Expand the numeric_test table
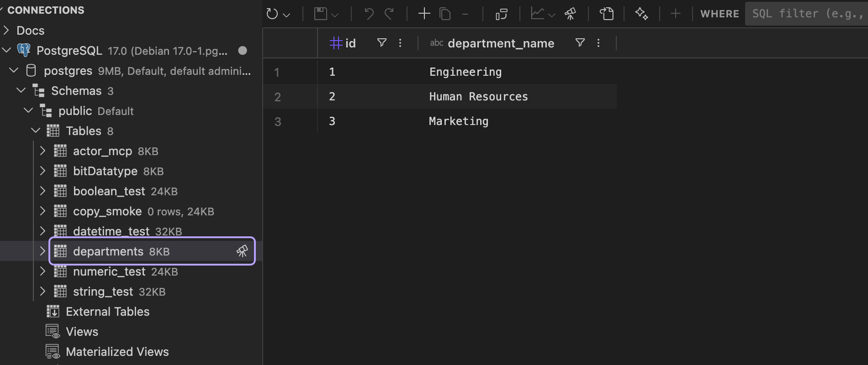This screenshot has height=365, width=868. 42,271
